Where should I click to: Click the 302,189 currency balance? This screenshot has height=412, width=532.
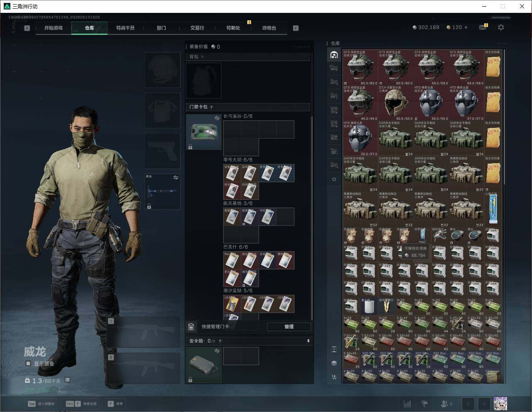click(426, 27)
